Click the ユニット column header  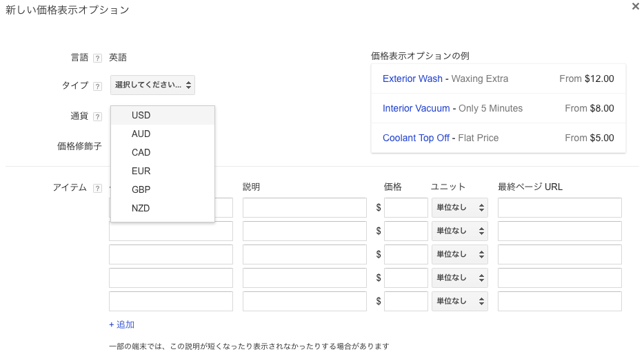pos(447,187)
